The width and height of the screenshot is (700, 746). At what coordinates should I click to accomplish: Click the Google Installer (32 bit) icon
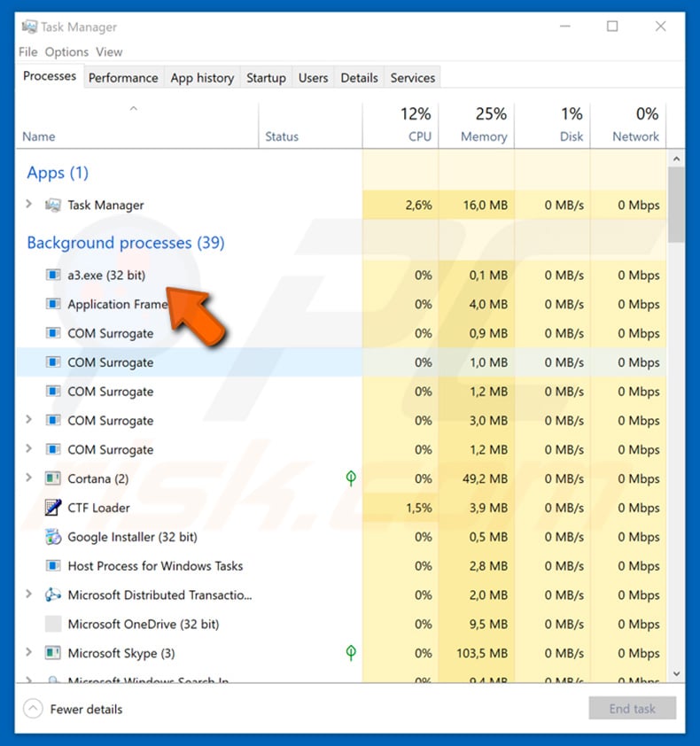(53, 537)
